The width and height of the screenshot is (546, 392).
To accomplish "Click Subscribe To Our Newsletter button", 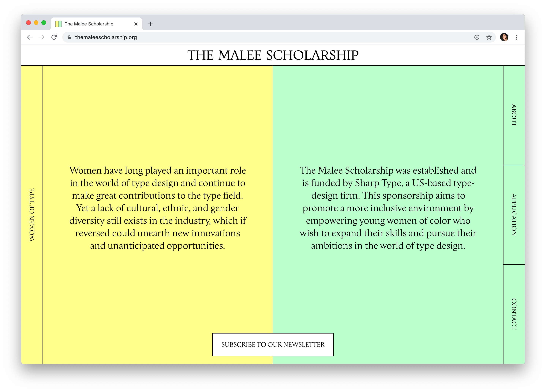I will (273, 345).
